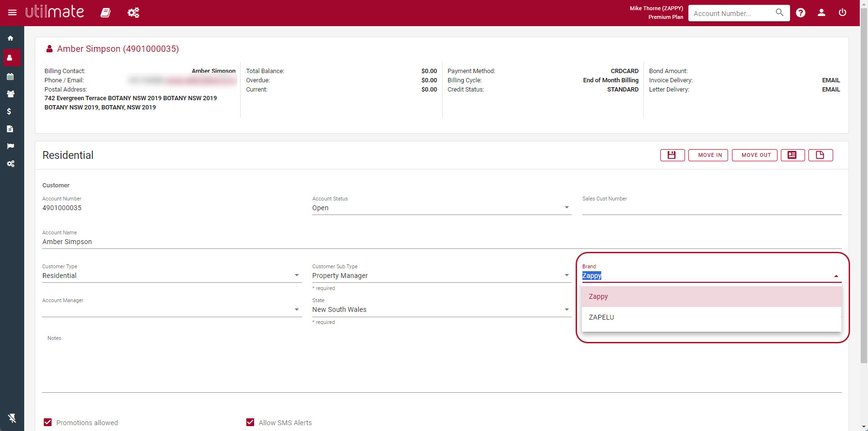Click the account number value 4901000035
This screenshot has width=868, height=431.
[x=62, y=208]
